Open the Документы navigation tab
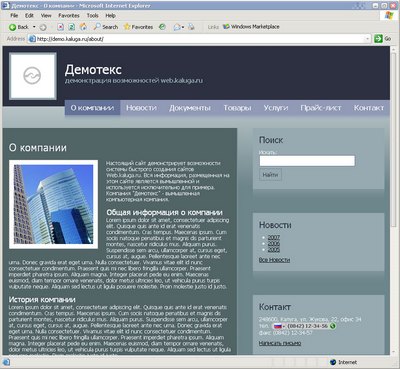The image size is (400, 369). 190,108
